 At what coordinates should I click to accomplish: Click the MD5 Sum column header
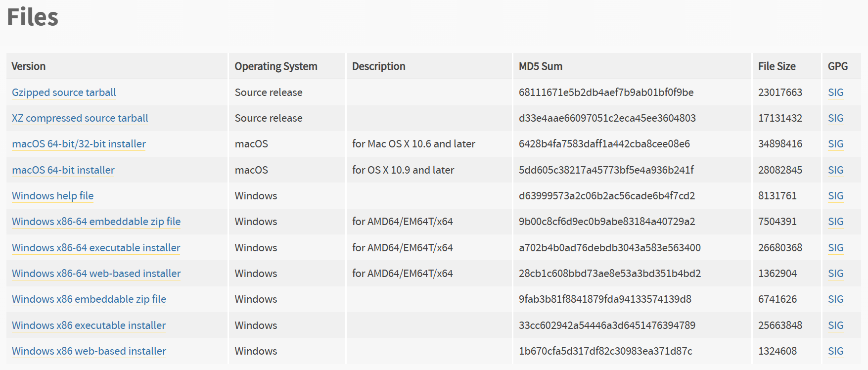[x=540, y=66]
